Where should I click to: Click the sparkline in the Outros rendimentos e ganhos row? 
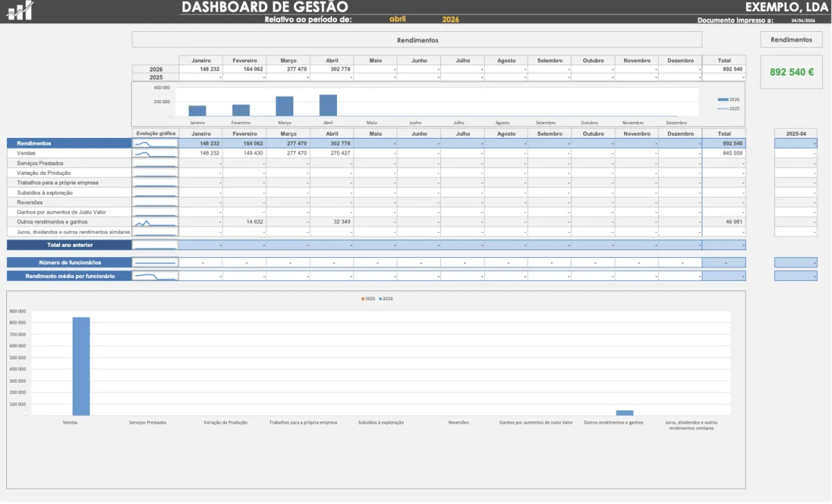pyautogui.click(x=155, y=222)
